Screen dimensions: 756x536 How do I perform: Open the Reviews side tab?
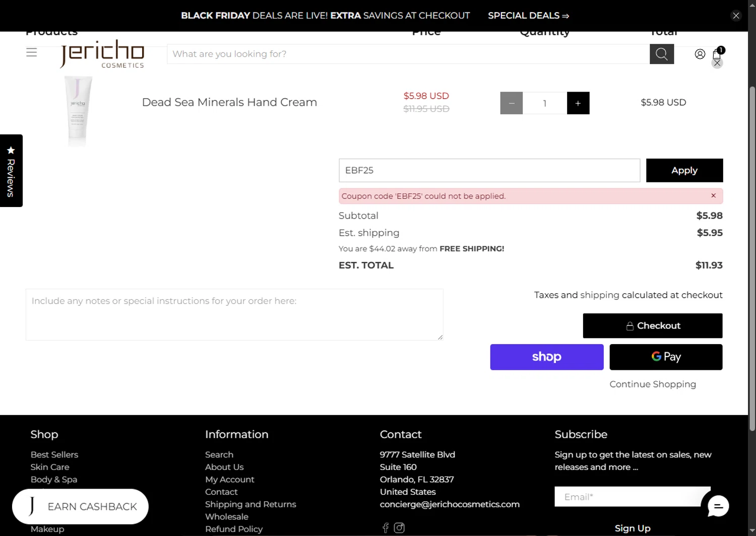click(11, 171)
